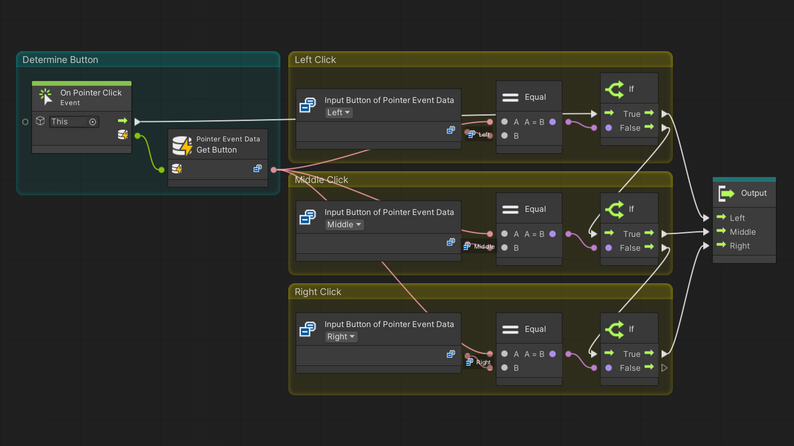Screen dimensions: 794x446
Task: Click the Right arrow port on Output node
Action: tap(721, 245)
